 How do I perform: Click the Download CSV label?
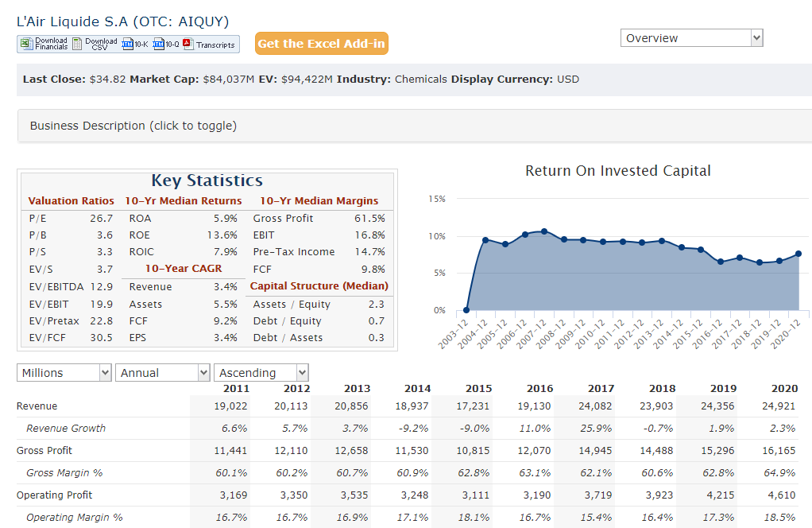101,44
